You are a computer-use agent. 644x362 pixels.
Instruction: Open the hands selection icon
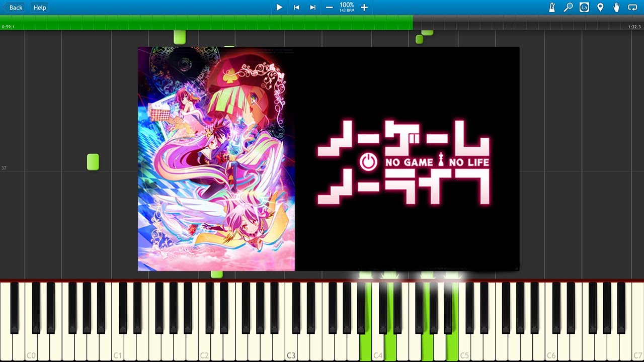coord(616,8)
